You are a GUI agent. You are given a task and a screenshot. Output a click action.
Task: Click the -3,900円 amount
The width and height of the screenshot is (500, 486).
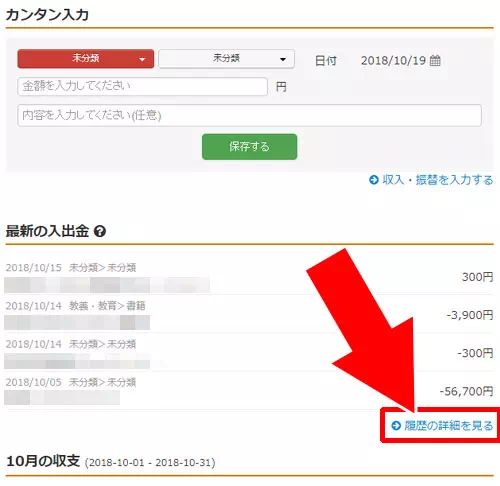point(470,315)
